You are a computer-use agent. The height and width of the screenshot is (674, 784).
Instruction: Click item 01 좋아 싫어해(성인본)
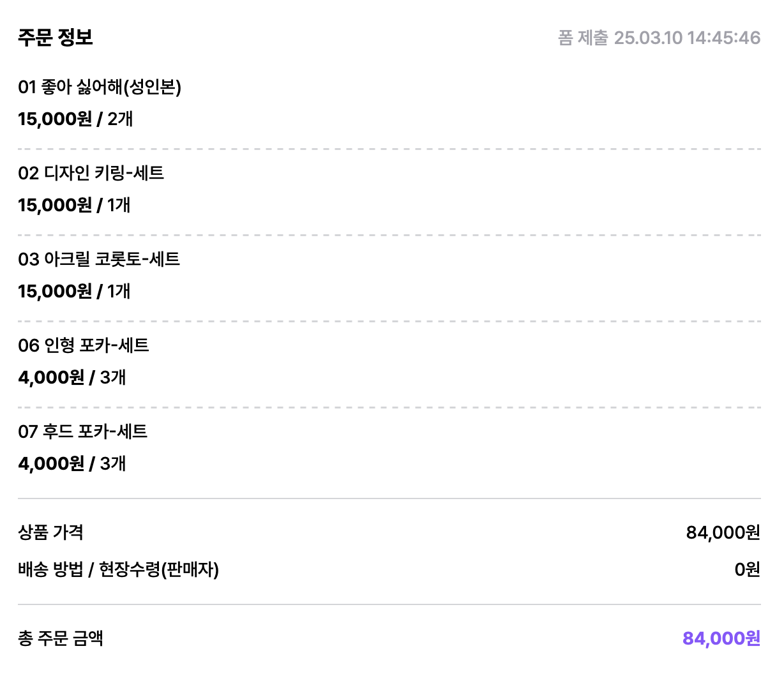point(100,87)
